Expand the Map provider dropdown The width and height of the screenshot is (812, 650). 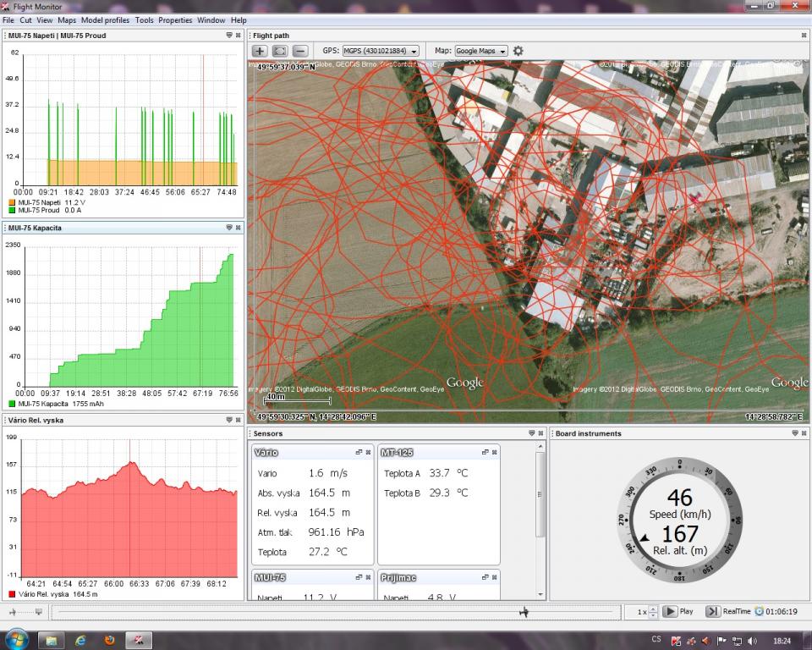point(481,52)
